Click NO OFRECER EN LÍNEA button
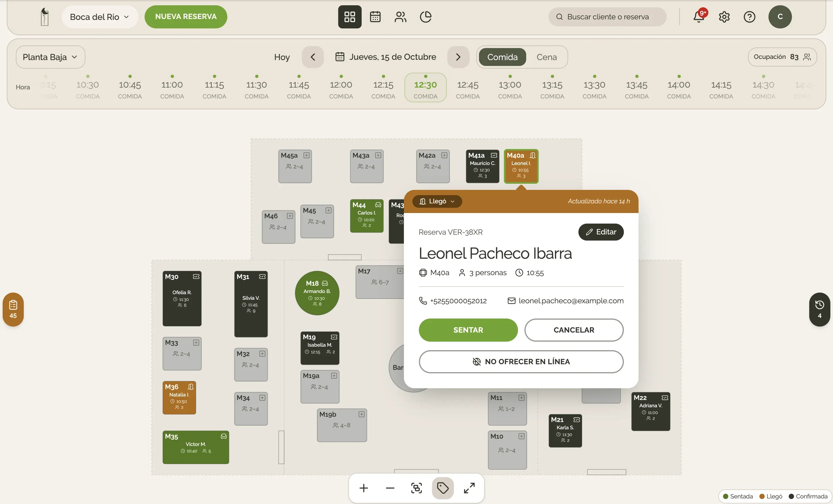 pyautogui.click(x=521, y=362)
